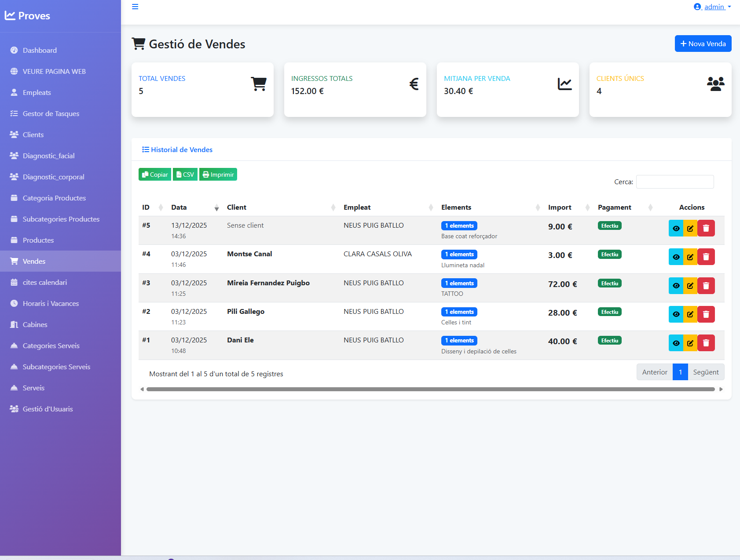The image size is (740, 560).
Task: Edit sale #4 with pencil icon
Action: [x=690, y=257]
